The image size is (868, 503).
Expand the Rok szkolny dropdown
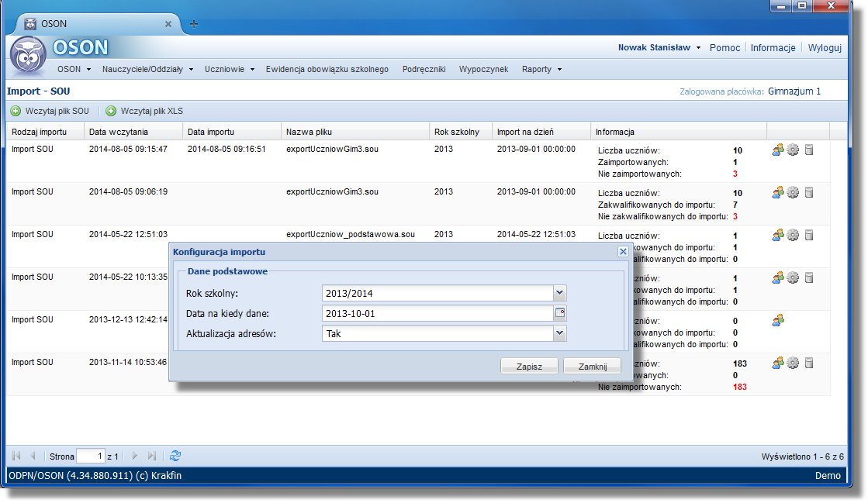pos(559,293)
